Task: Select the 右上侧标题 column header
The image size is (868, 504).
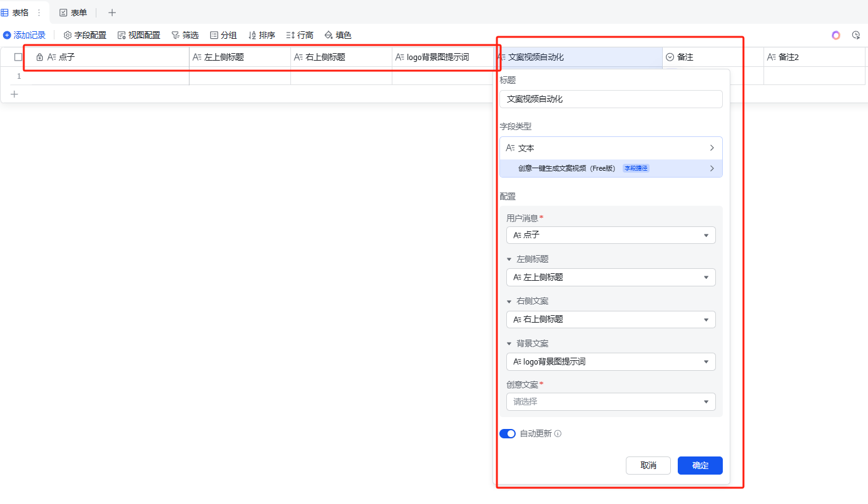Action: pyautogui.click(x=341, y=57)
